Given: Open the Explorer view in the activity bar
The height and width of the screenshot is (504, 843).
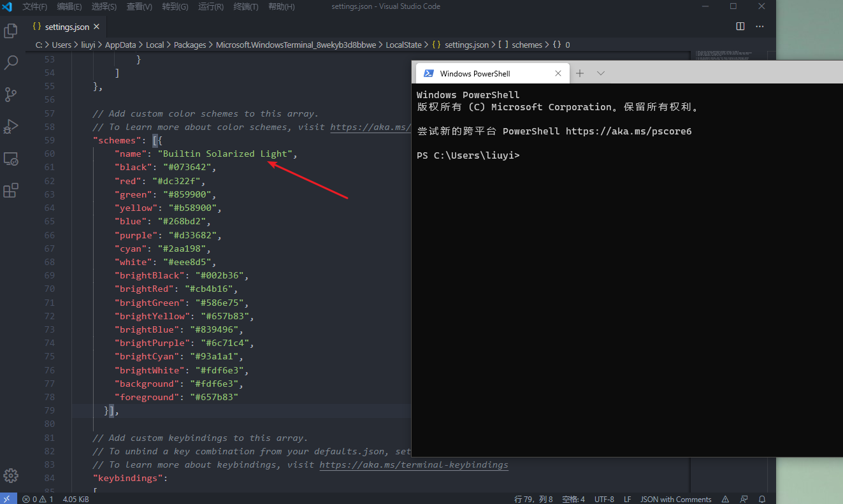Looking at the screenshot, I should 11,31.
